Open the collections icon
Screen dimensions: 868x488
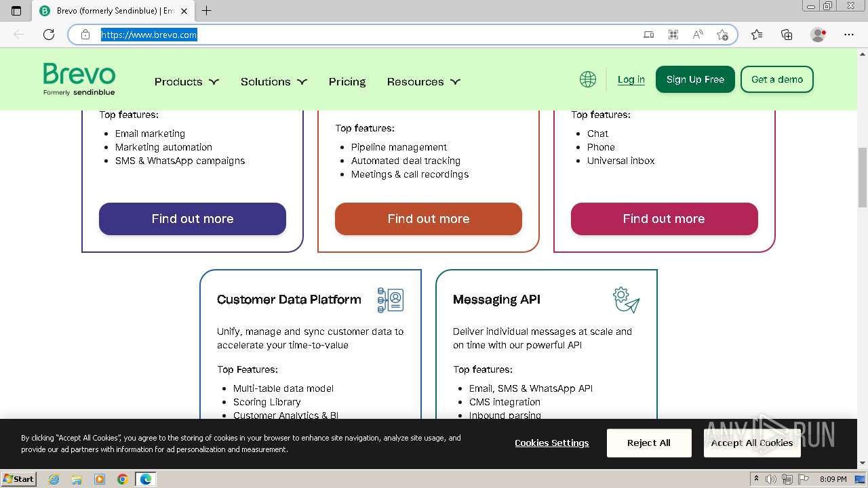787,35
